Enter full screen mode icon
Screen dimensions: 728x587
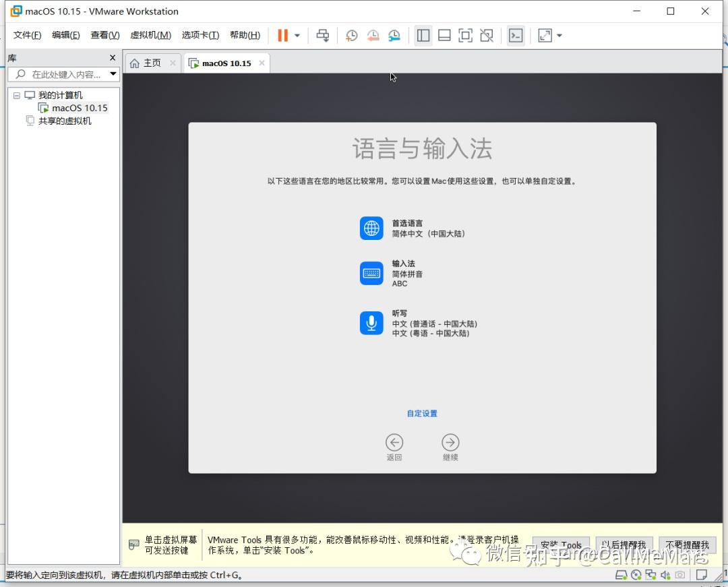[x=465, y=35]
